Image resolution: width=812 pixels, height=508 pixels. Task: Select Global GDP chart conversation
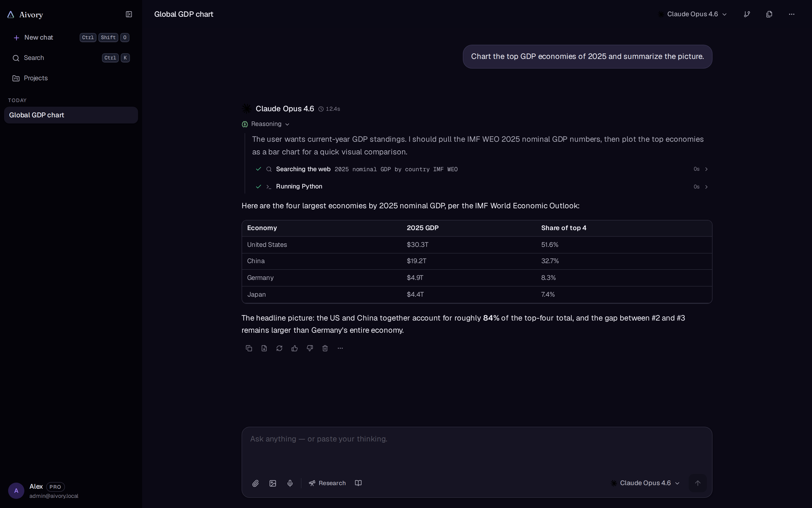71,115
